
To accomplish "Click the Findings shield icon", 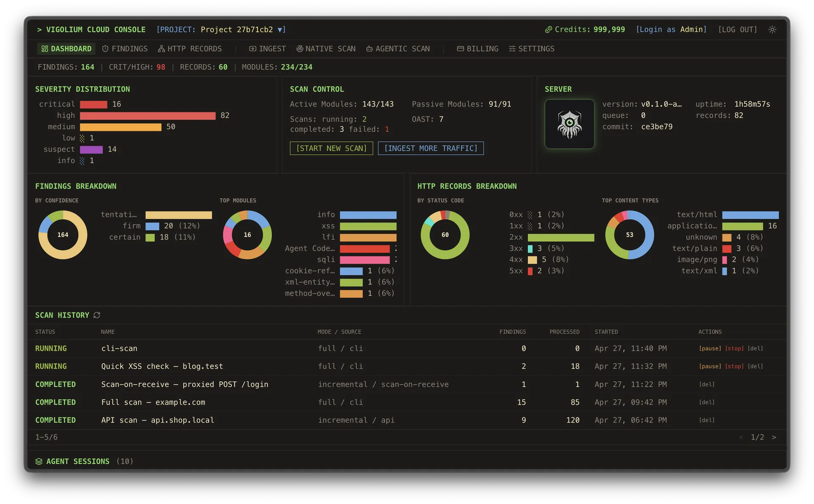I will [x=106, y=49].
